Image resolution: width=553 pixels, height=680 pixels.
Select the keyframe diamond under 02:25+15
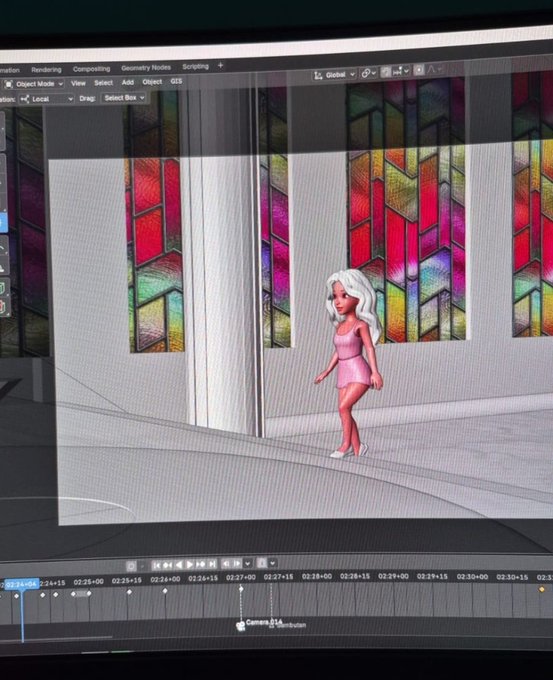click(129, 592)
